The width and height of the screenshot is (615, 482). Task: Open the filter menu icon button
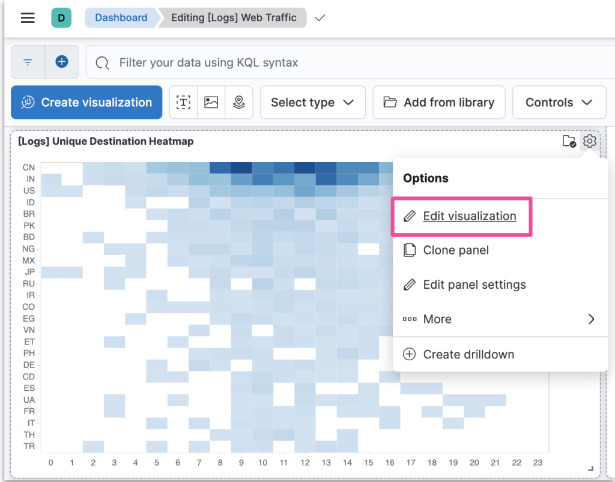point(28,62)
